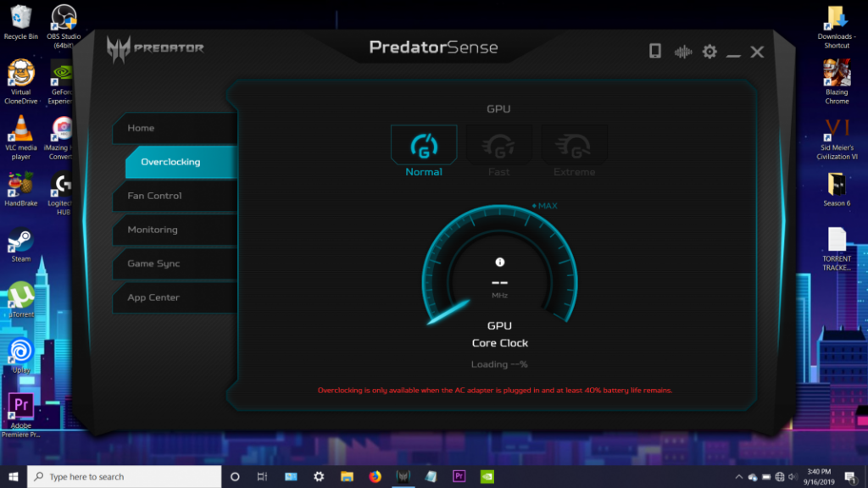
Task: Select the Extreme GPU overclocking mode
Action: coord(574,146)
